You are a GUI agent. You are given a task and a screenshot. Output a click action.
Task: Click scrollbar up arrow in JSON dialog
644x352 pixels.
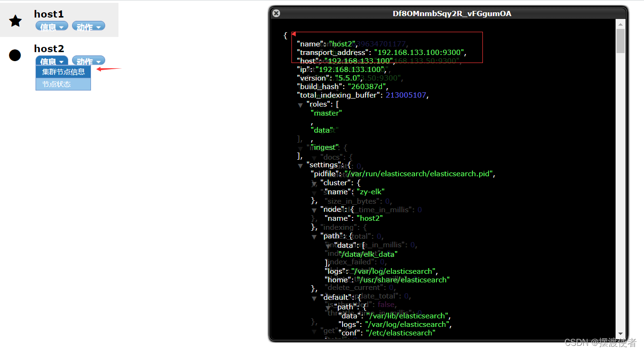(620, 24)
